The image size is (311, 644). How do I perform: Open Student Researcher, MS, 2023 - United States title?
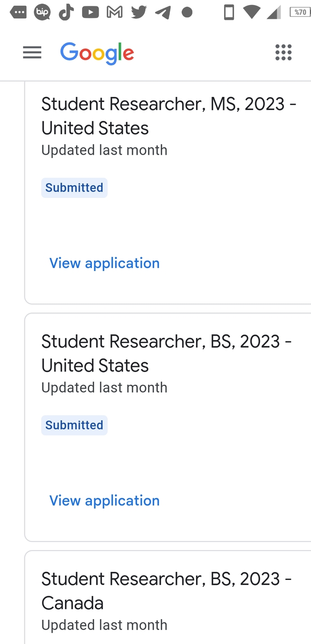tap(169, 116)
